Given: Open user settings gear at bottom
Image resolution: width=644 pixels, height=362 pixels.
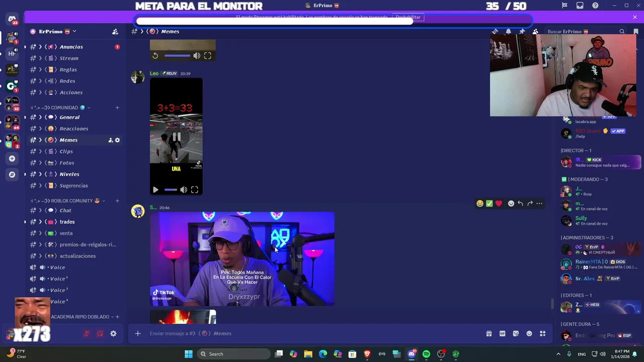Looking at the screenshot, I should pyautogui.click(x=113, y=333).
